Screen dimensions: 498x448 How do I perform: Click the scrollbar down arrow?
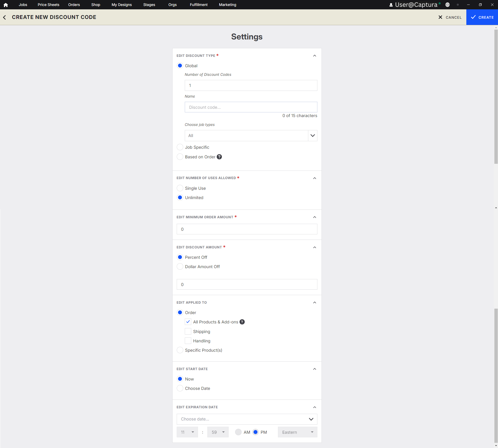pyautogui.click(x=496, y=446)
